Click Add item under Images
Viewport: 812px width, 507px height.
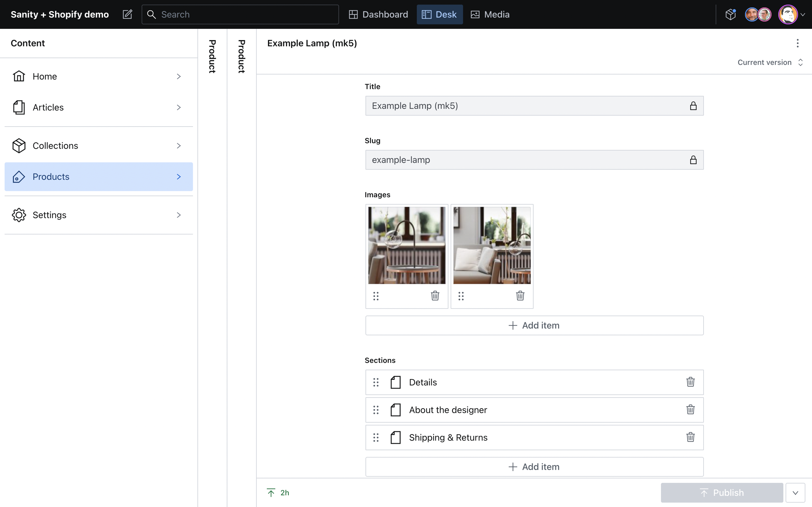point(534,325)
